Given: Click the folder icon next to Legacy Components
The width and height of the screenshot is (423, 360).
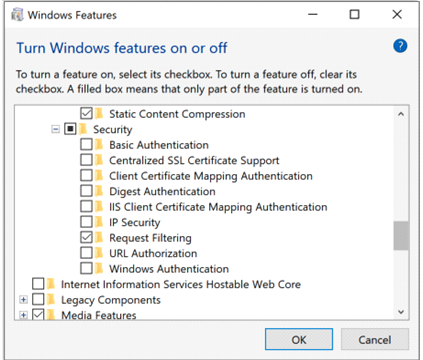Looking at the screenshot, I should (51, 300).
